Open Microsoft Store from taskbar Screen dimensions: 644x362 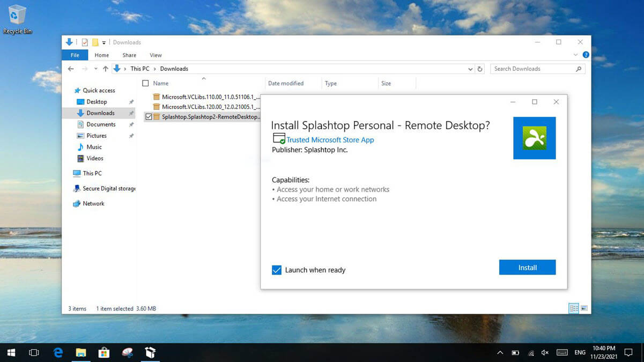pyautogui.click(x=104, y=352)
